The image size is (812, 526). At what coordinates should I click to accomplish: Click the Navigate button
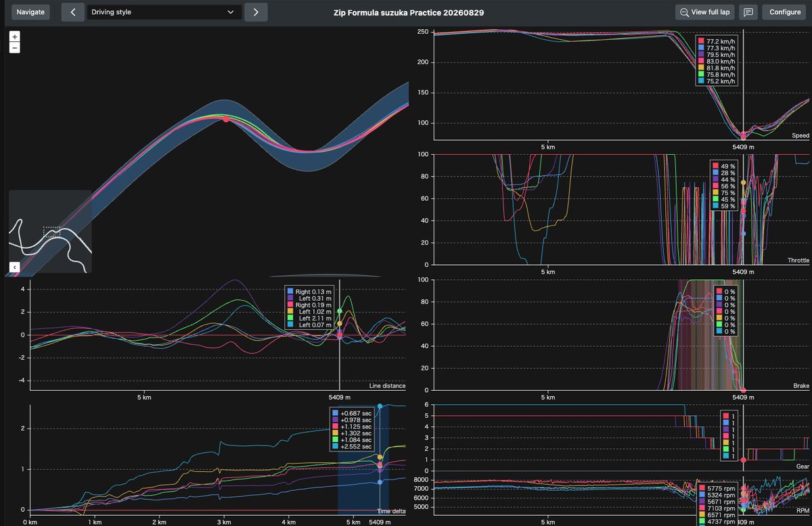pyautogui.click(x=30, y=12)
